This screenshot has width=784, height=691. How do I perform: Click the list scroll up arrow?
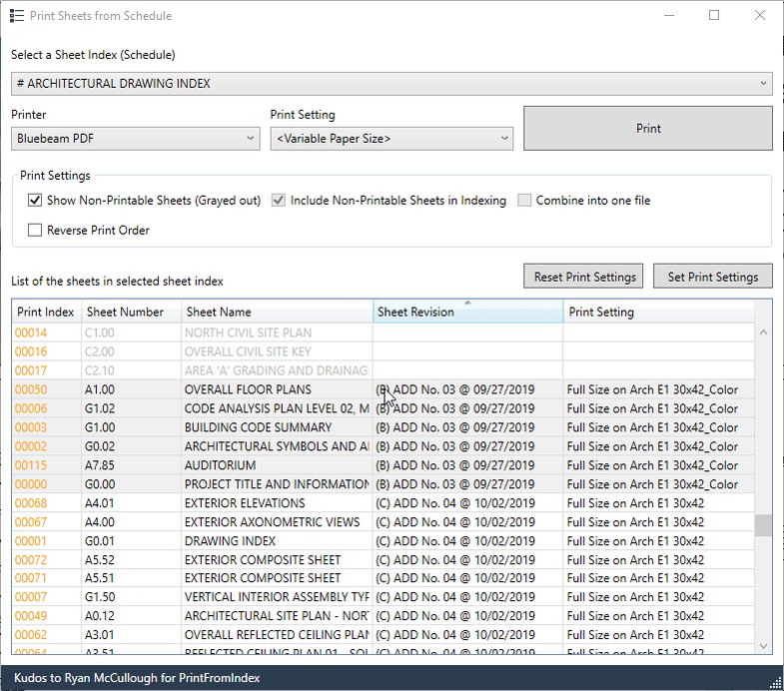[763, 333]
